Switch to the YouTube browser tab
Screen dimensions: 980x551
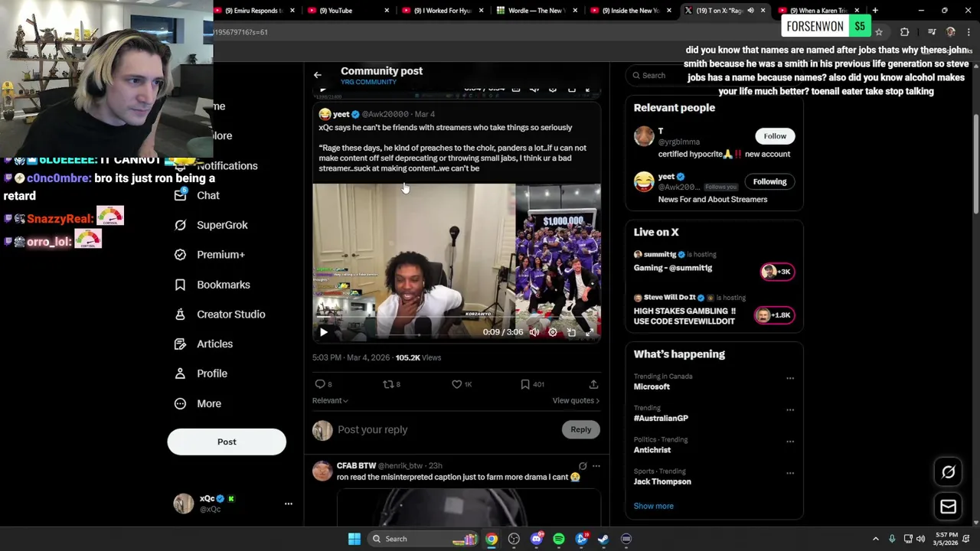pos(348,11)
